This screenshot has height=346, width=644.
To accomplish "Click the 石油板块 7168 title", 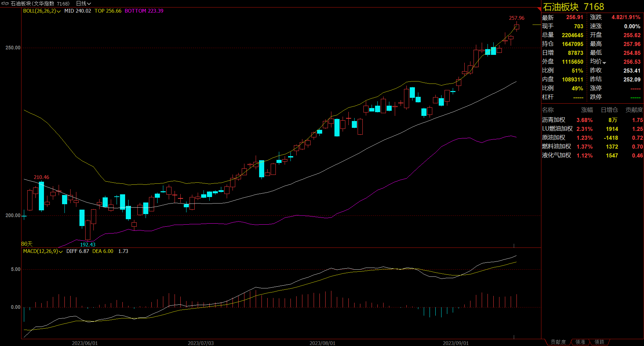I will (x=573, y=7).
